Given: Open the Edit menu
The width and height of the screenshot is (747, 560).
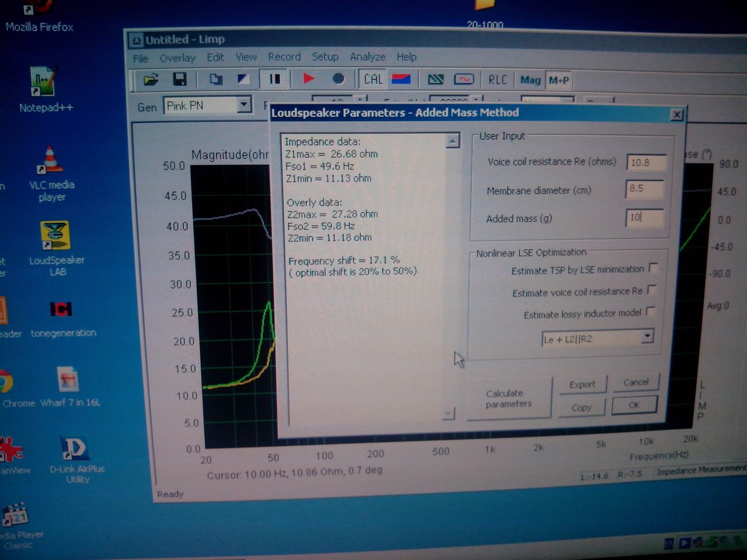Looking at the screenshot, I should point(215,57).
